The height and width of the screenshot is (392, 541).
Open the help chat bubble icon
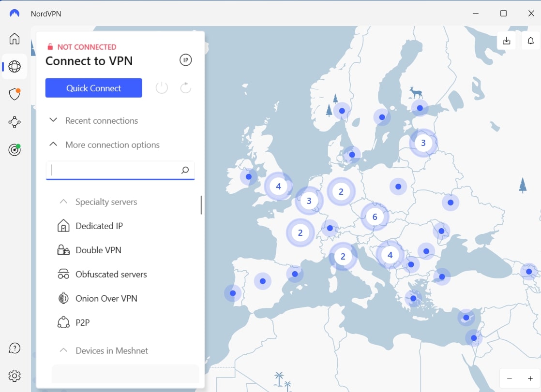(15, 348)
